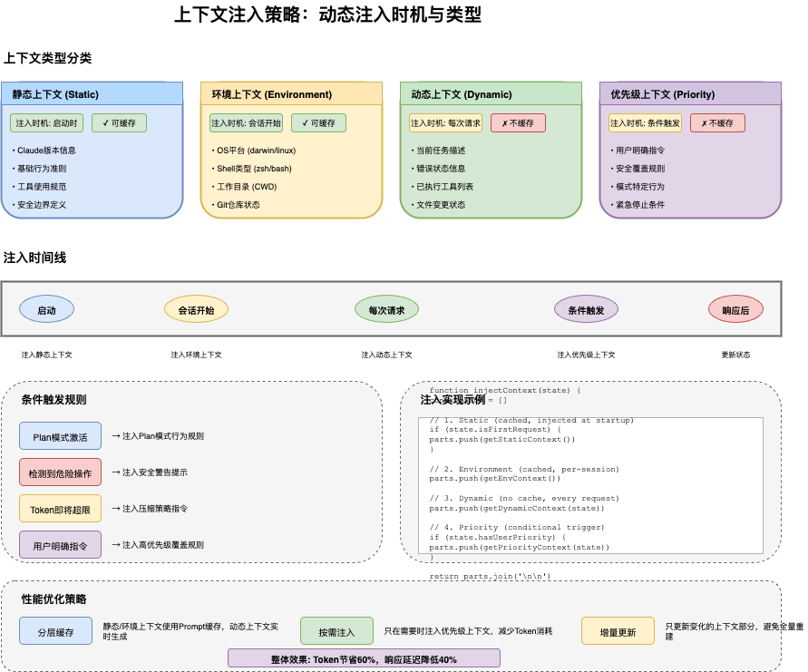The width and height of the screenshot is (808, 672).
Task: Click the 已执行工具列表 bullet
Action: click(x=443, y=187)
